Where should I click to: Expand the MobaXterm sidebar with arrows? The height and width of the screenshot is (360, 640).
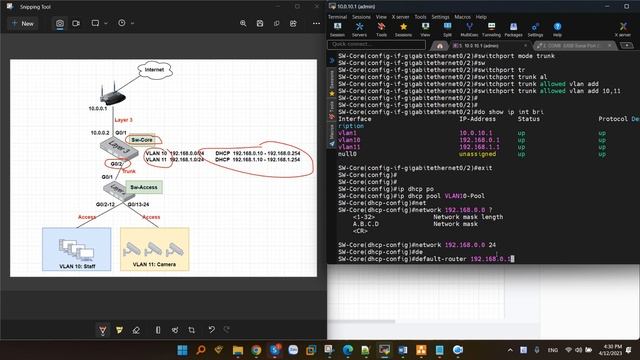332,60
